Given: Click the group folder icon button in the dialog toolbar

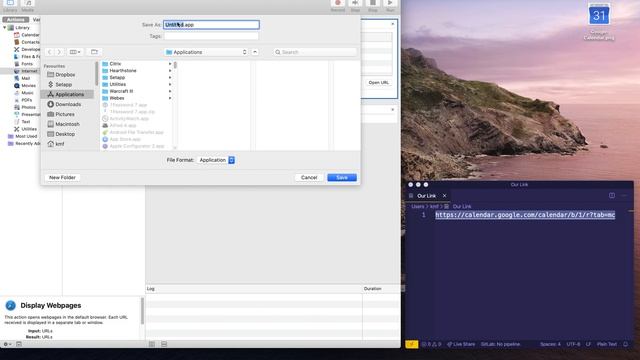Looking at the screenshot, I should click(x=94, y=52).
